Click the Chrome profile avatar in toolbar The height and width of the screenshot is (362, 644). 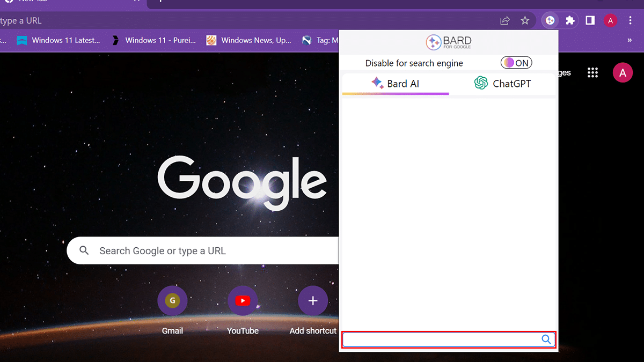[610, 20]
